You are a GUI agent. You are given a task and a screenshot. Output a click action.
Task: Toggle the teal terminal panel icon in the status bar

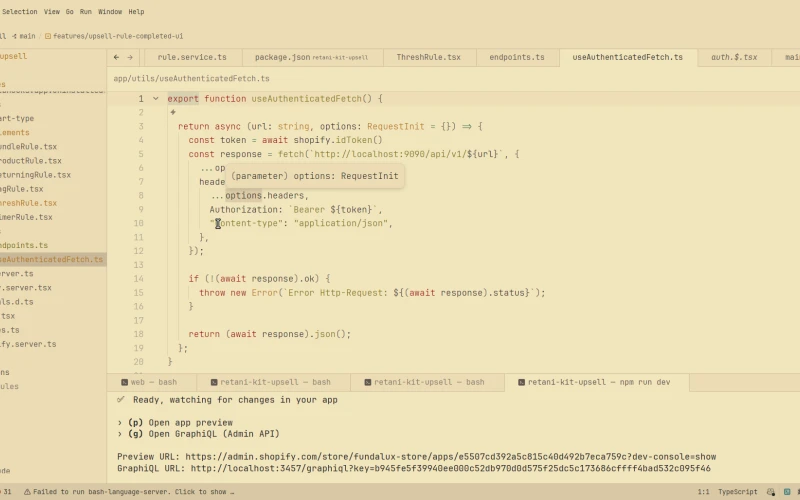787,492
